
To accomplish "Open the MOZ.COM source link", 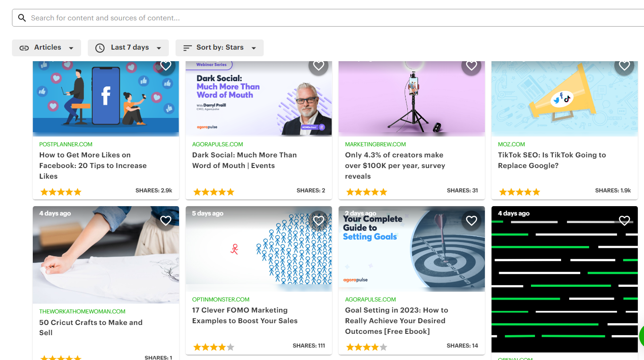I will tap(511, 144).
